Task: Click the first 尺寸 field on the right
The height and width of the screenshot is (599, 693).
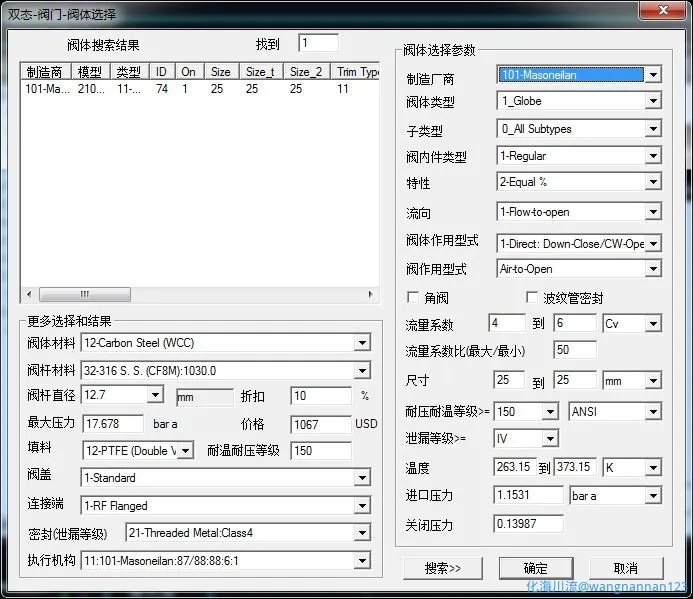Action: click(509, 380)
